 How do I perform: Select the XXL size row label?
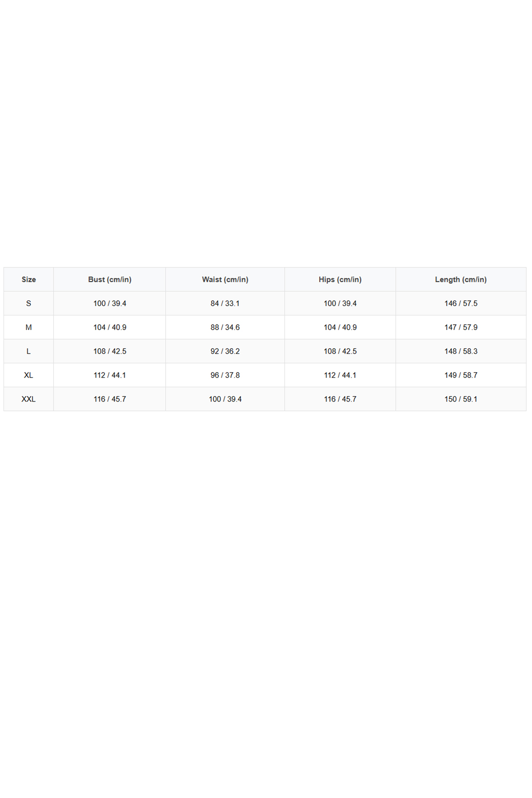(x=28, y=399)
